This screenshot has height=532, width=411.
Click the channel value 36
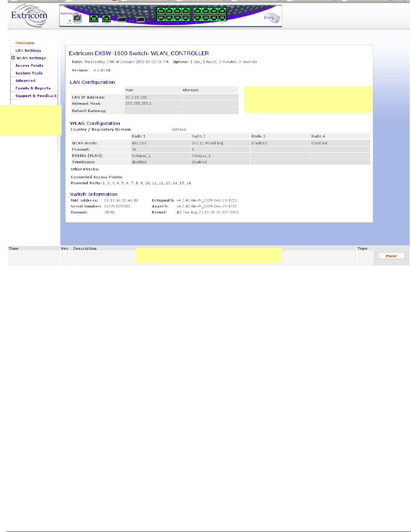click(x=134, y=149)
